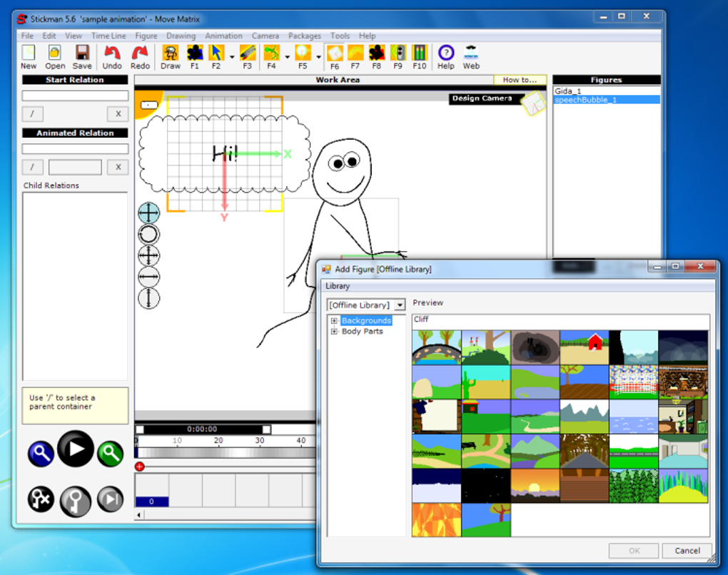
Task: Step to next frame button
Action: point(111,499)
